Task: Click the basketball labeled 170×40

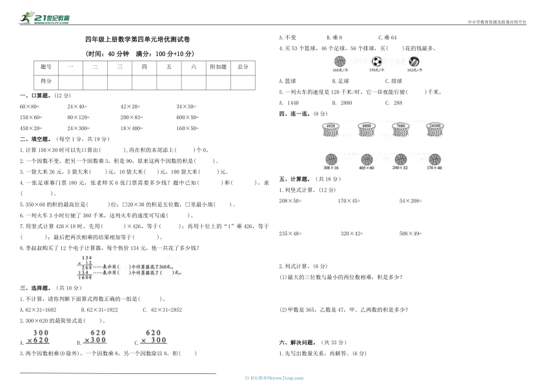Action: [x=434, y=159]
